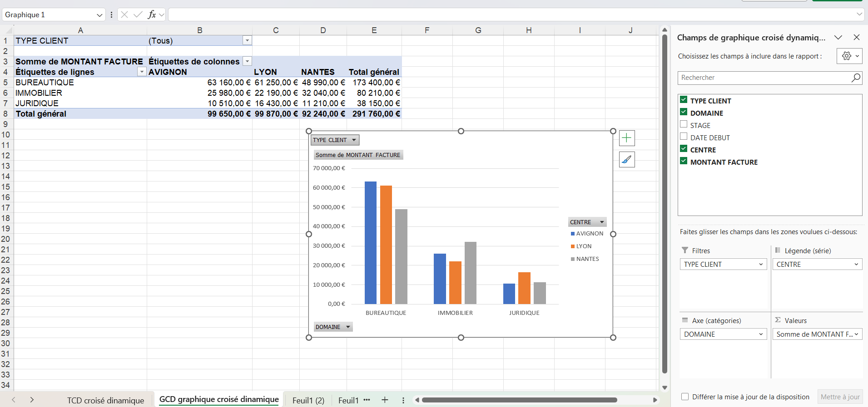The height and width of the screenshot is (407, 868).
Task: Open the Name Box dropdown
Action: (99, 15)
